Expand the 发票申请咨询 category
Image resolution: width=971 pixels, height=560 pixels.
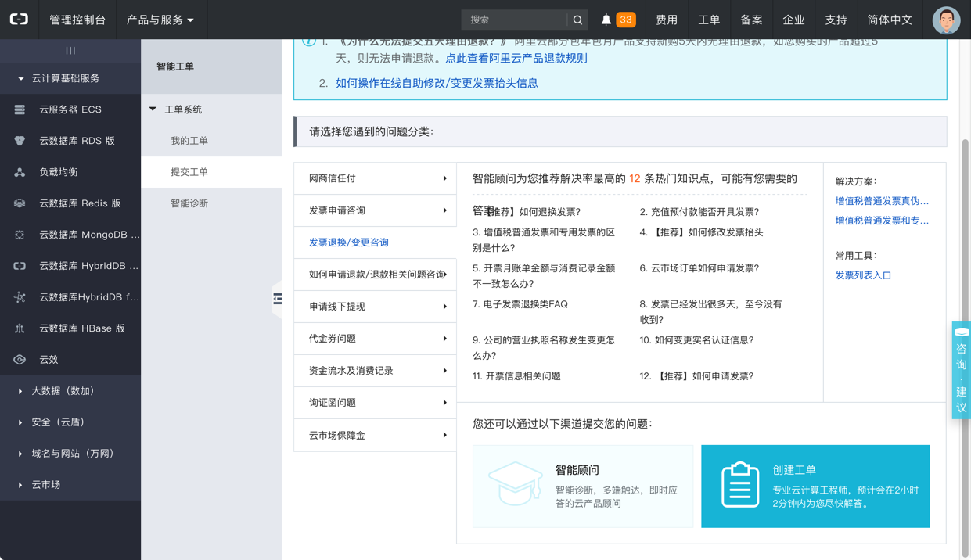[x=375, y=210]
